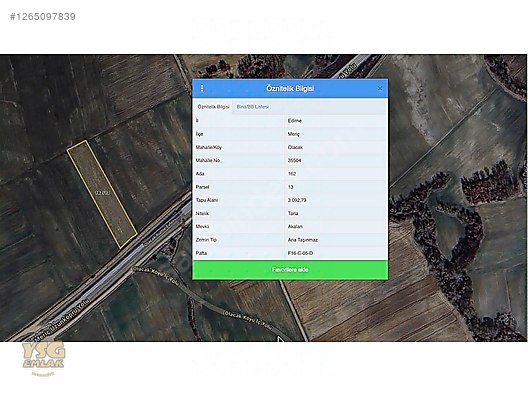
Task: Click the Olacak value for Mahalle/Köy
Action: (295, 147)
